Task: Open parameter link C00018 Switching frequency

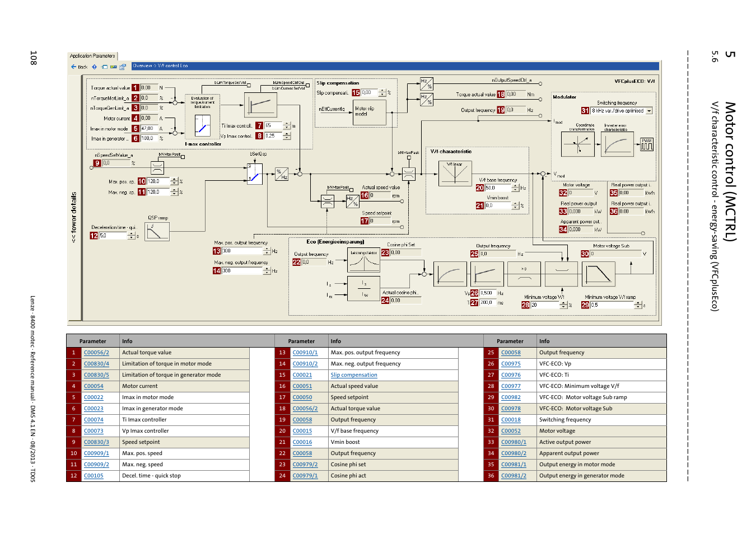Action: (511, 420)
